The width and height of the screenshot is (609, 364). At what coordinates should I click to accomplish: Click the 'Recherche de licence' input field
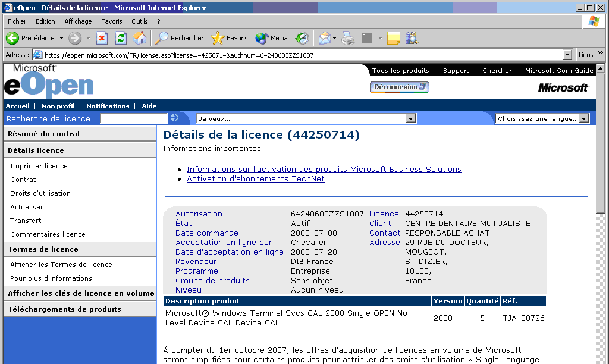coord(134,118)
